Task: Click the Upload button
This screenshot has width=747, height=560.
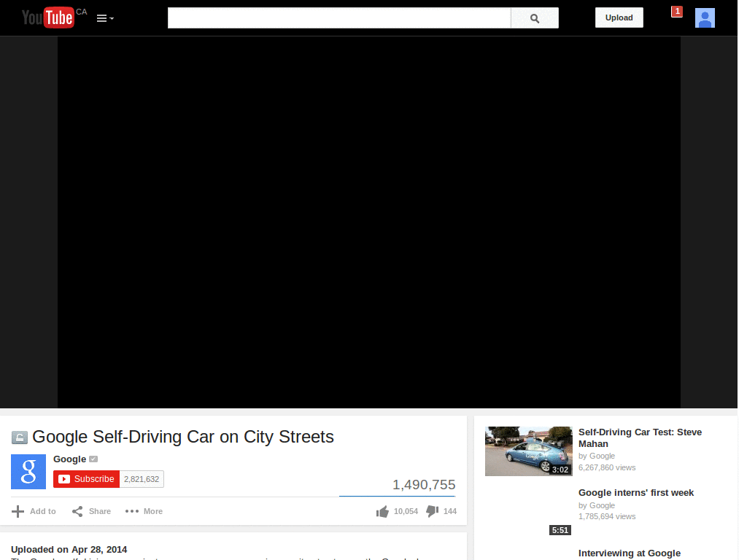Action: (x=619, y=17)
